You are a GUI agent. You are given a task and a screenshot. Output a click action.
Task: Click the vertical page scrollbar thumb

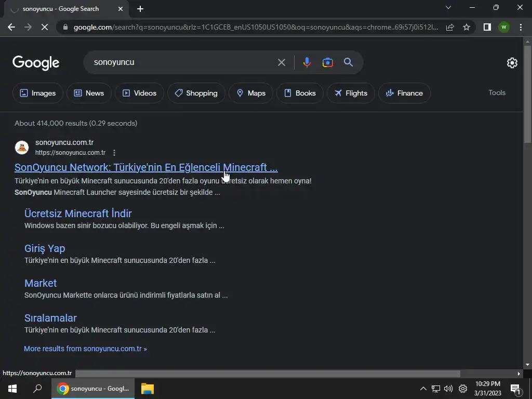click(527, 94)
